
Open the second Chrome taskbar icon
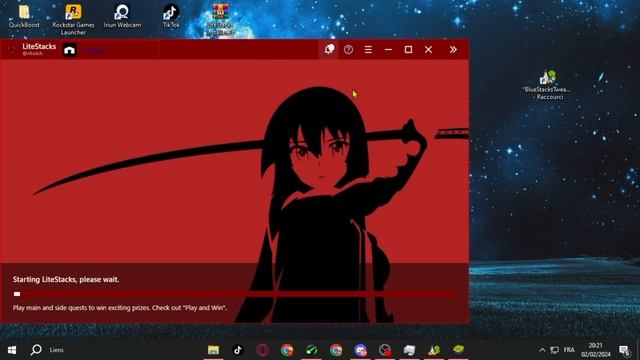tap(336, 350)
